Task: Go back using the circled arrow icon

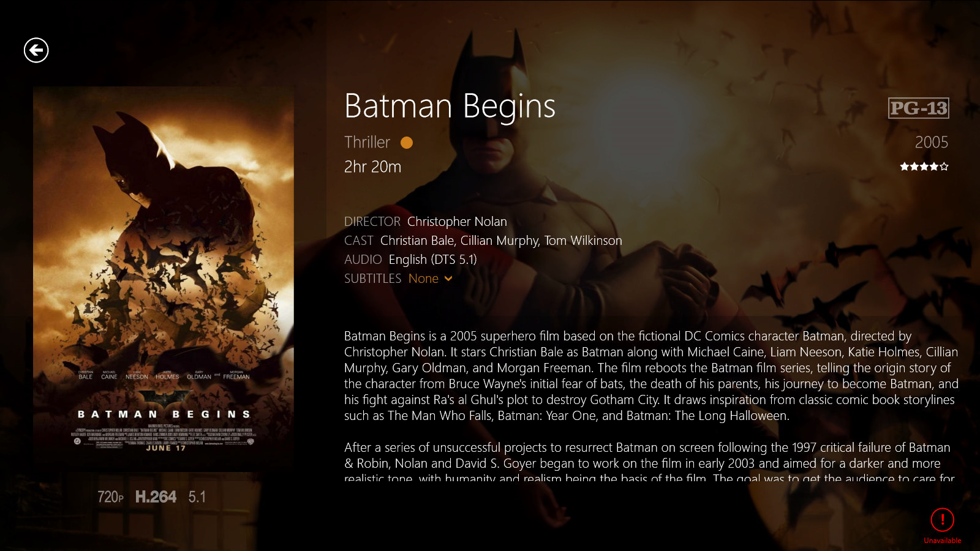Action: 36,50
